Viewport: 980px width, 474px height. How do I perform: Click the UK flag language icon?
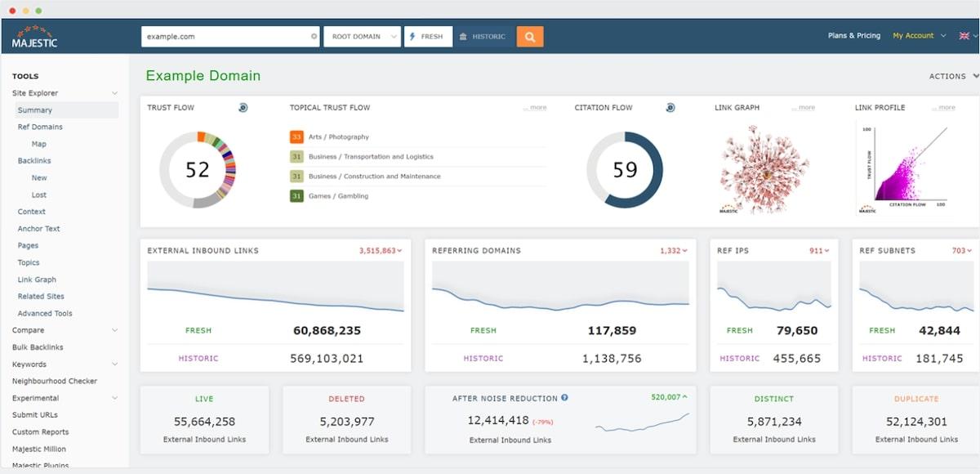coord(964,36)
